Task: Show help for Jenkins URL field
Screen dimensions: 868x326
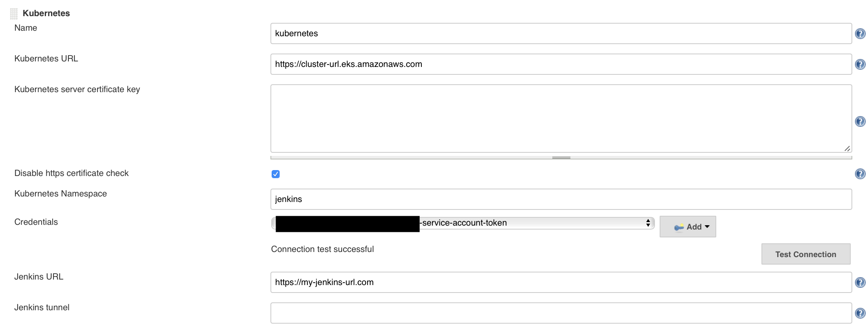Action: click(x=860, y=283)
